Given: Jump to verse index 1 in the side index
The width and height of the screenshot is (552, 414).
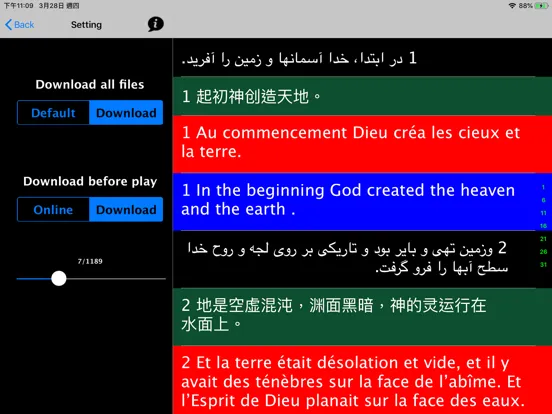Looking at the screenshot, I should pos(543,187).
